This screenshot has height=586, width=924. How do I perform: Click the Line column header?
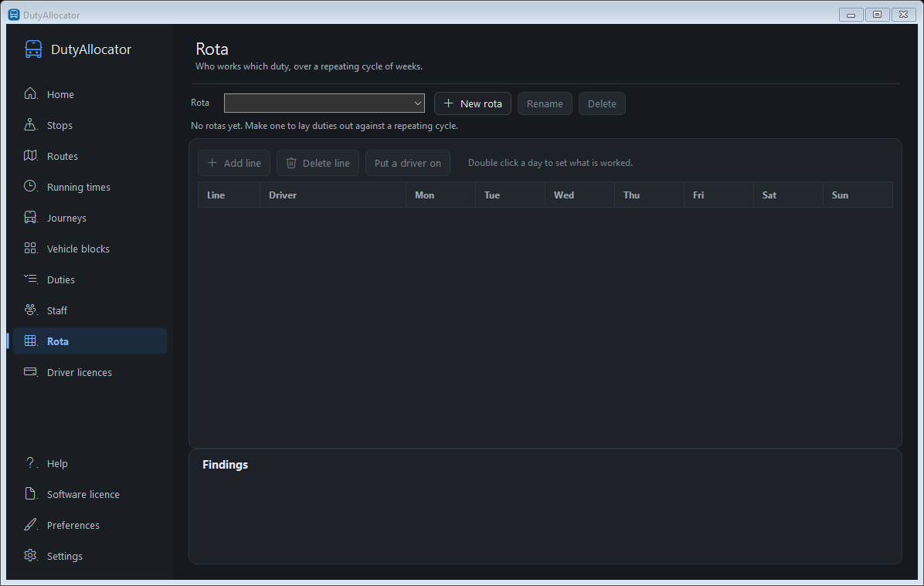click(x=229, y=195)
